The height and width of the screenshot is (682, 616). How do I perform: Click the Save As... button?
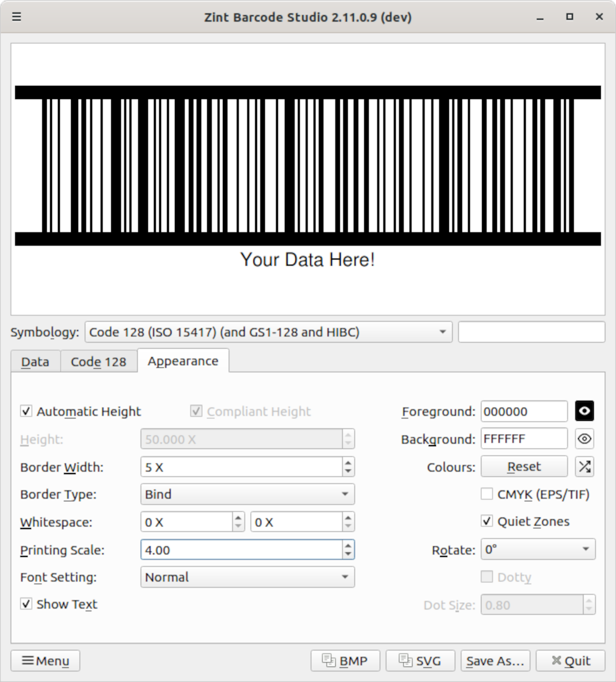[495, 661]
